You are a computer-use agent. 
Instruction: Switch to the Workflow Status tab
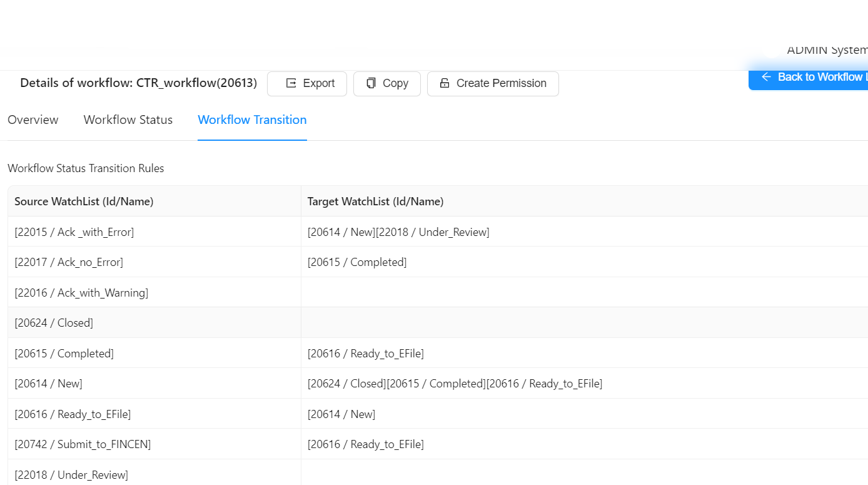coord(128,120)
